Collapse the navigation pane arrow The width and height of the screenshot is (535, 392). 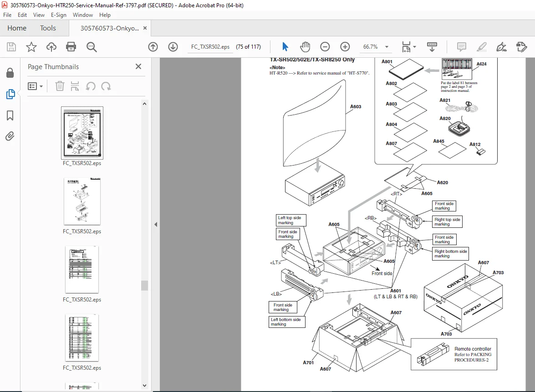156,224
